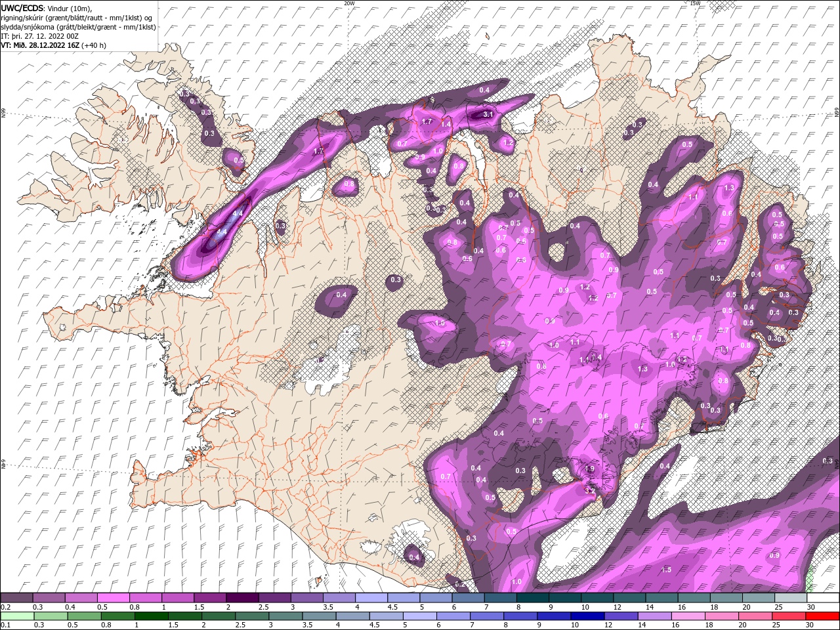Select the white swatch at 30 in top legend row
Screen dimensions: 840x630
824,598
